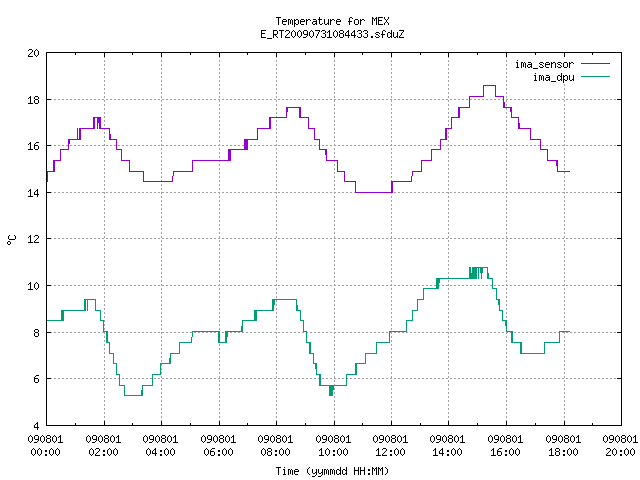This screenshot has height=480, width=640.
Task: Click the y-axis value 16
Action: [33, 146]
